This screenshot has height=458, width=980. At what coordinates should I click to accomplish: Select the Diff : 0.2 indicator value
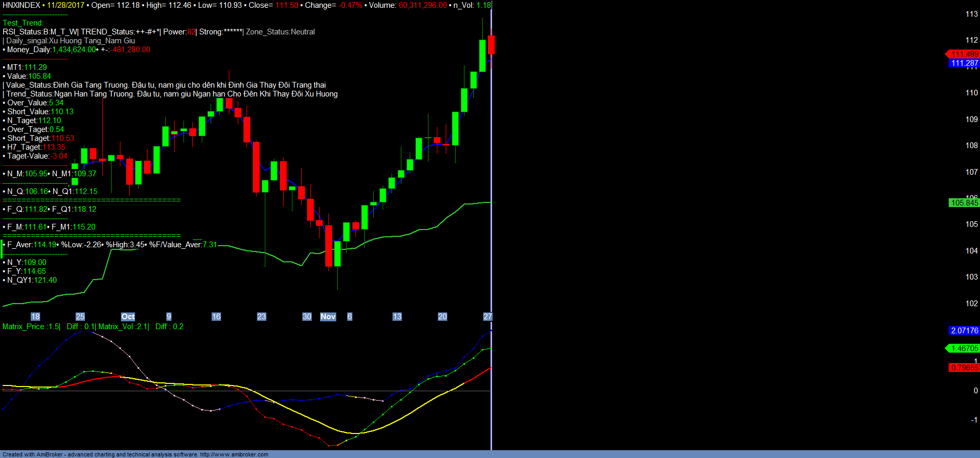[169, 327]
